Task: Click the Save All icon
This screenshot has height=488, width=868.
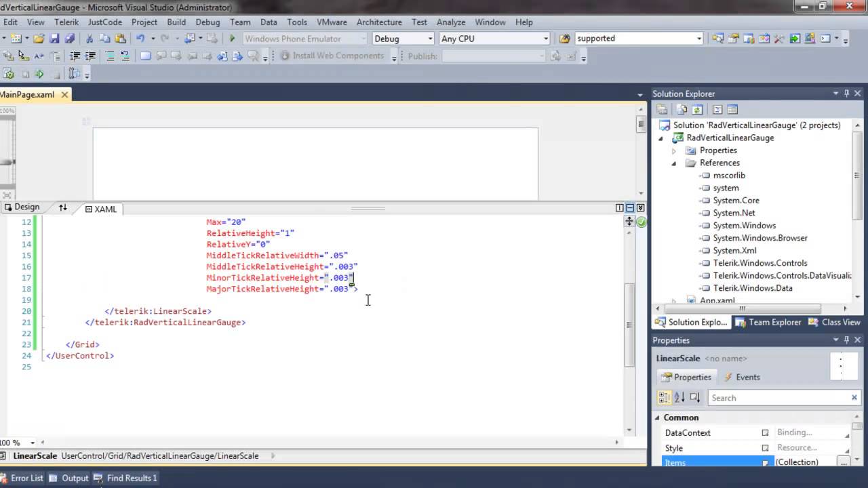Action: pos(69,39)
